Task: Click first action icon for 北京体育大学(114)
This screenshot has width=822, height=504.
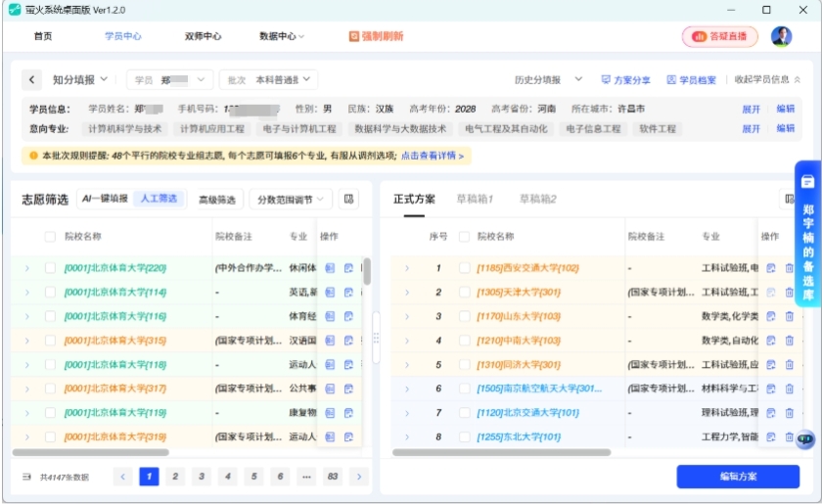Action: click(330, 292)
